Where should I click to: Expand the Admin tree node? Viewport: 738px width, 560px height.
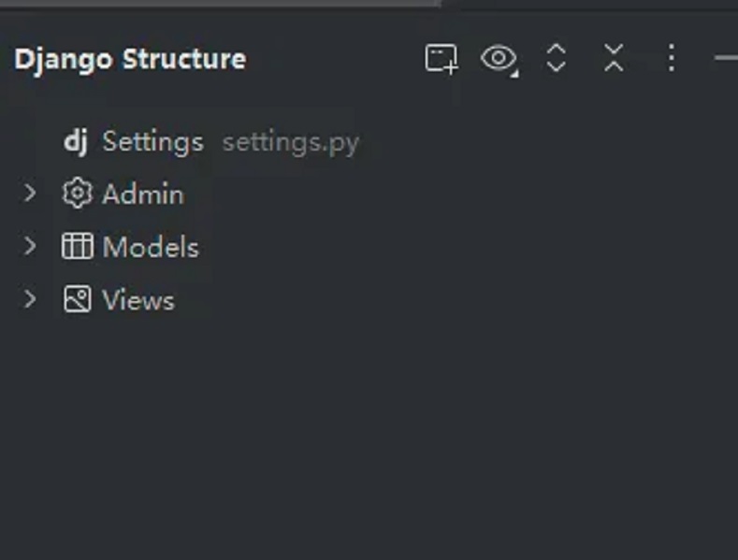click(30, 193)
